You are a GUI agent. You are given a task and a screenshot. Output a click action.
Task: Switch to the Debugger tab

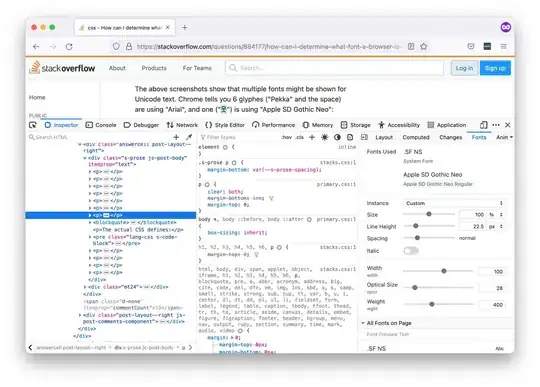(141, 125)
